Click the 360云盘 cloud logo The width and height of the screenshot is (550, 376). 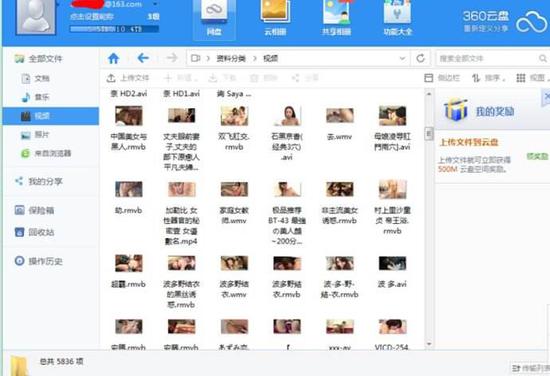click(531, 22)
